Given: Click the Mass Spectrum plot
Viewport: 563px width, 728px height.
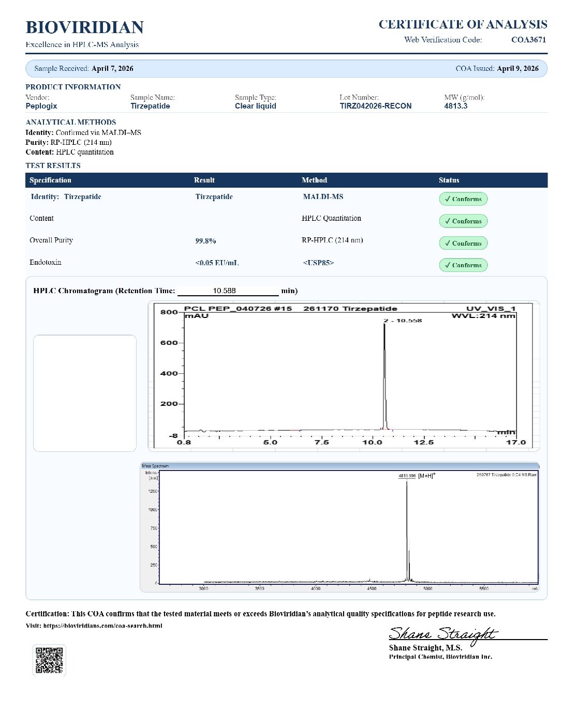Looking at the screenshot, I should point(340,527).
